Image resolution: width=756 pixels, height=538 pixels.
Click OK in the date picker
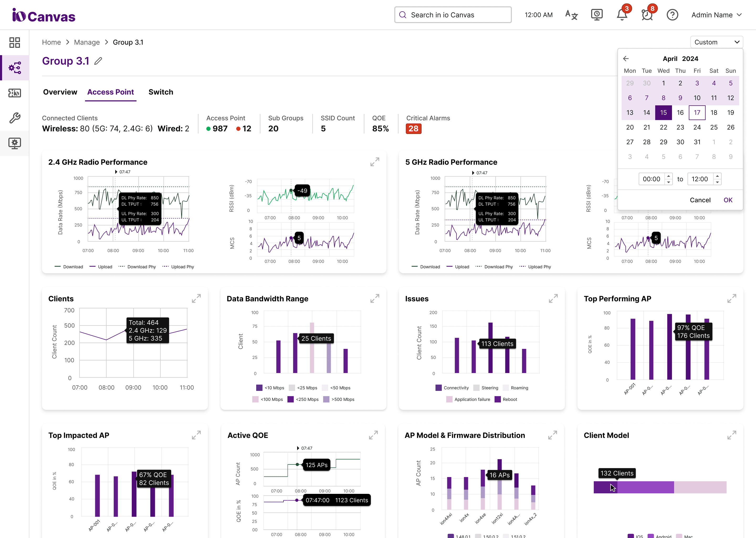tap(728, 200)
